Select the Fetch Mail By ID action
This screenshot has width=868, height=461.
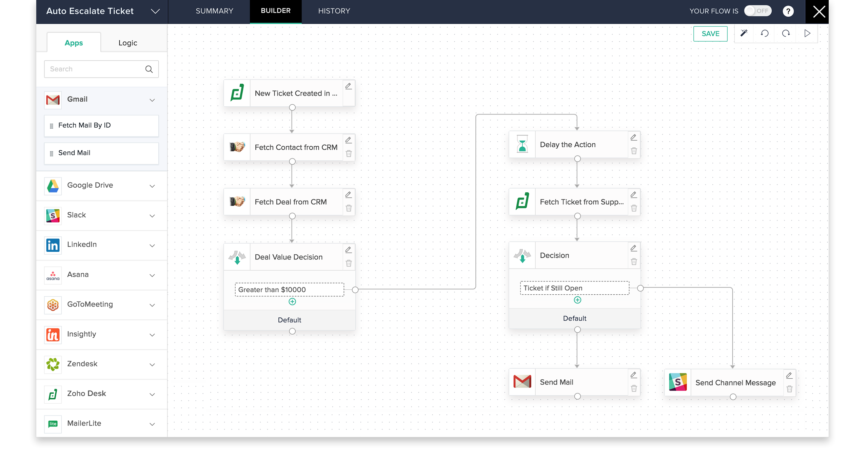[x=101, y=126]
